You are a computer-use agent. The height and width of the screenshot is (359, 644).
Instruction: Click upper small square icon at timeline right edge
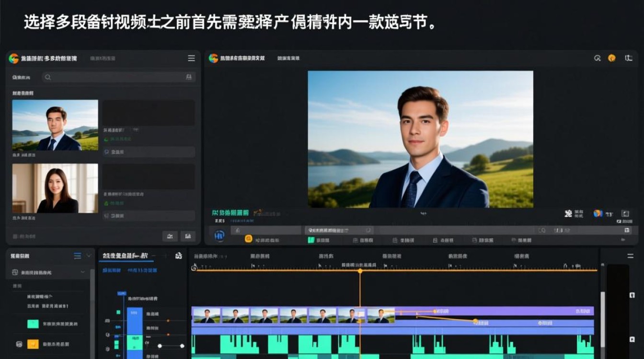click(632, 296)
